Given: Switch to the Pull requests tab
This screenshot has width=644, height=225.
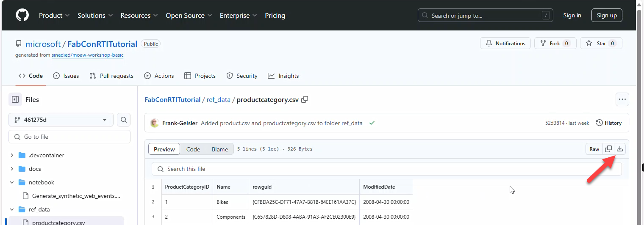Looking at the screenshot, I should [x=111, y=76].
